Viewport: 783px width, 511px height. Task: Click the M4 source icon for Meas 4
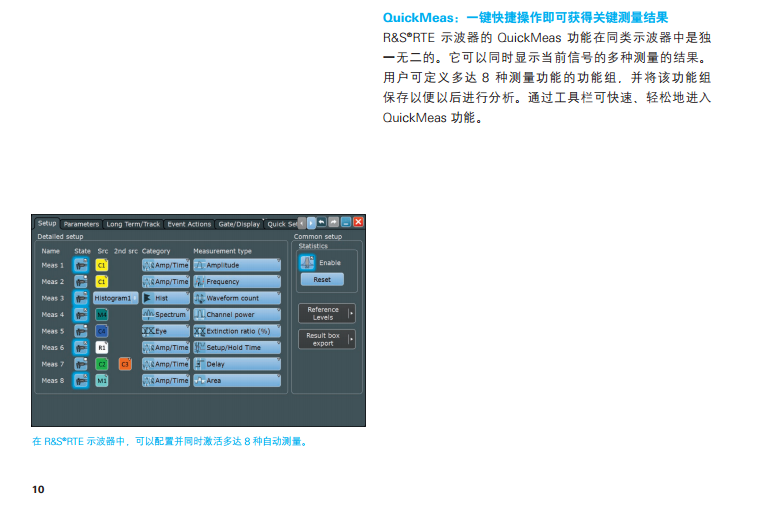[x=101, y=315]
